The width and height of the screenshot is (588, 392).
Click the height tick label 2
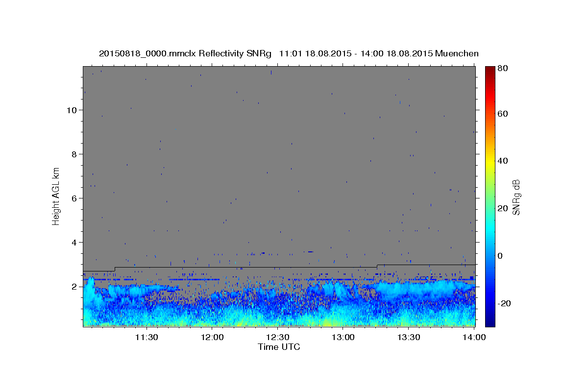(x=74, y=286)
